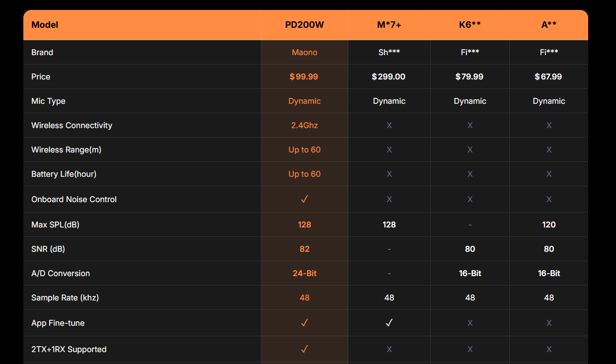
Task: Select the M*7+ column header
Action: (389, 25)
